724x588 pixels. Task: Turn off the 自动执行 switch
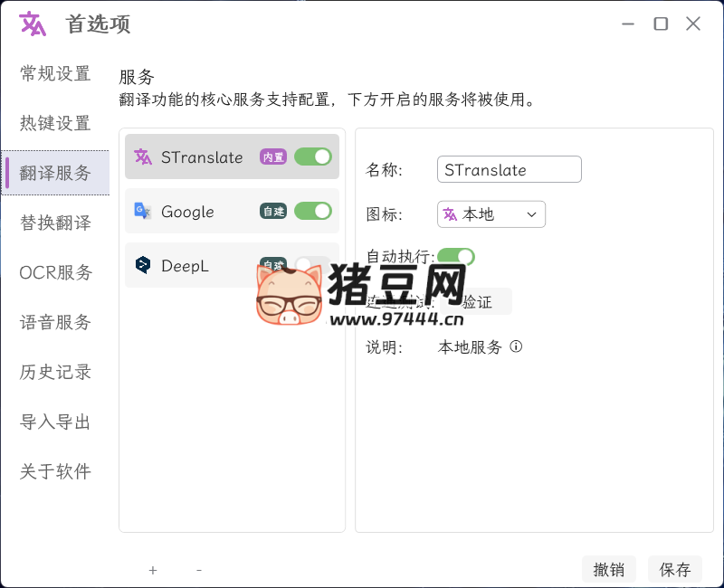pos(457,256)
